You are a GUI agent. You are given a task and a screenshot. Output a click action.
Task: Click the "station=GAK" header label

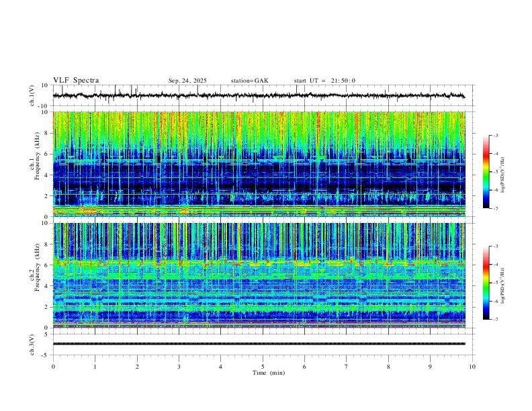(x=249, y=81)
